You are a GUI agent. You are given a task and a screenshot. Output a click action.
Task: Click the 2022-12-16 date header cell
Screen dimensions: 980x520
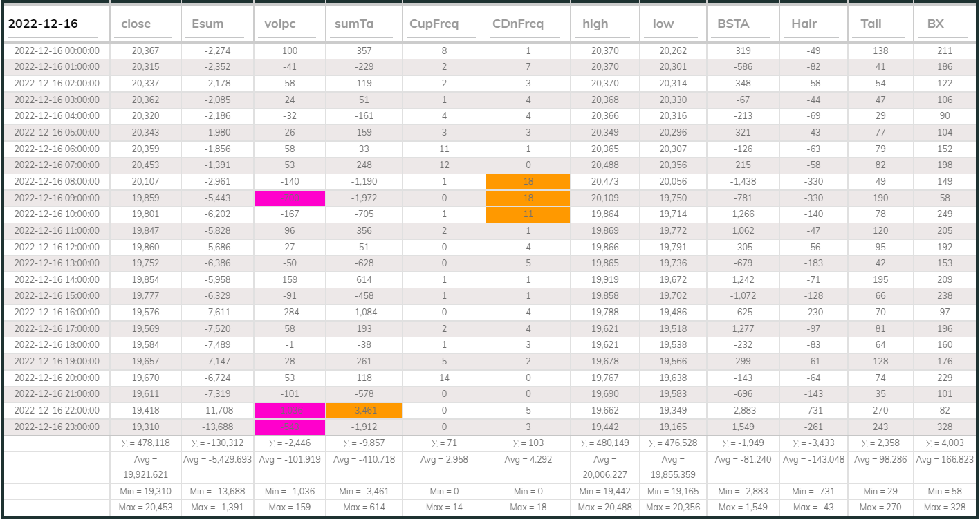coord(55,24)
